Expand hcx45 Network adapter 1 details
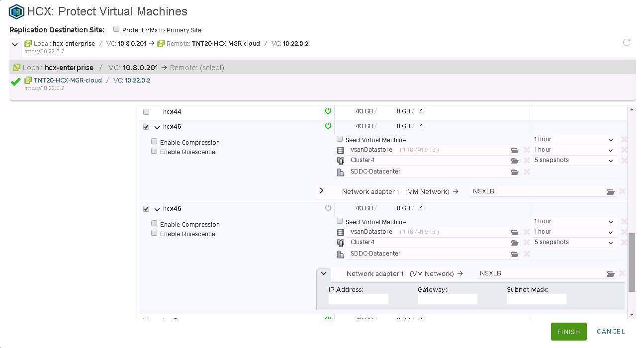Image resolution: width=644 pixels, height=348 pixels. [322, 191]
